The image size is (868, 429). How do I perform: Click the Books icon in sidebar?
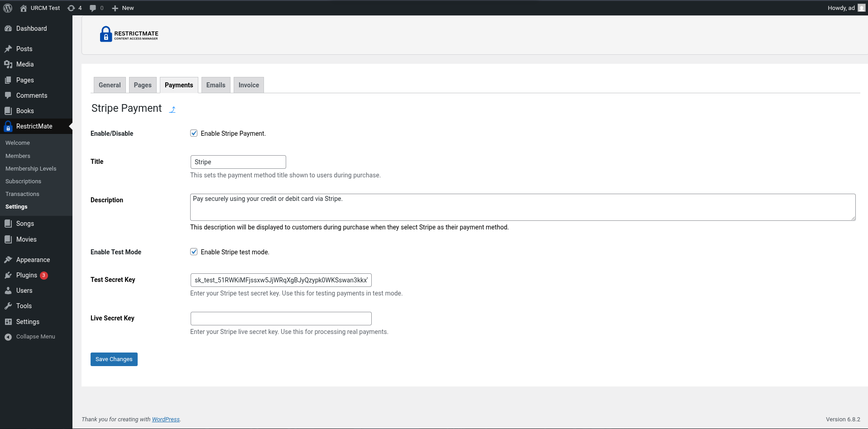8,111
